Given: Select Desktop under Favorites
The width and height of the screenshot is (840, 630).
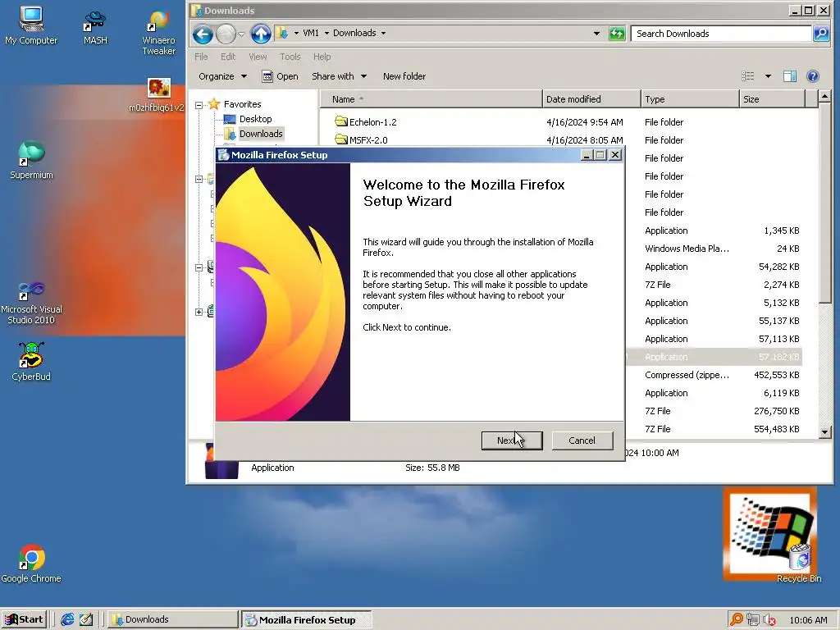Looking at the screenshot, I should click(x=255, y=119).
